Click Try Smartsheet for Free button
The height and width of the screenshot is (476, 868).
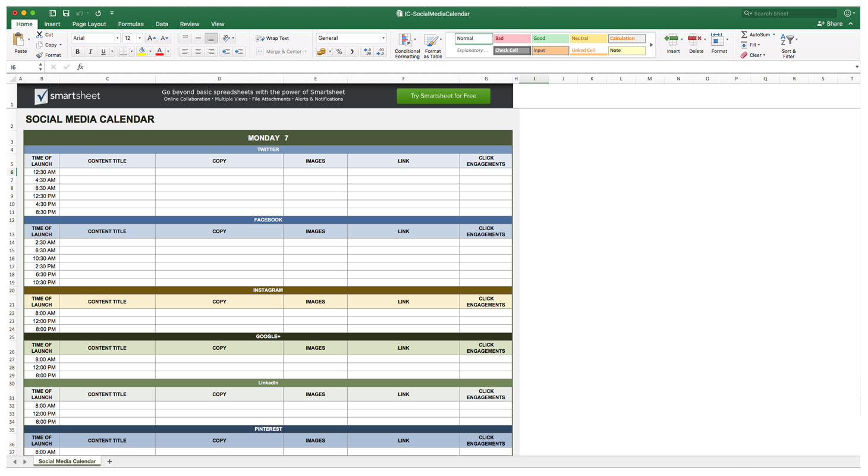(444, 96)
